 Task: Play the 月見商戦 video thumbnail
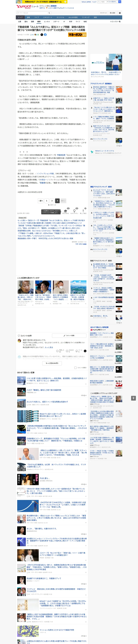119,267
